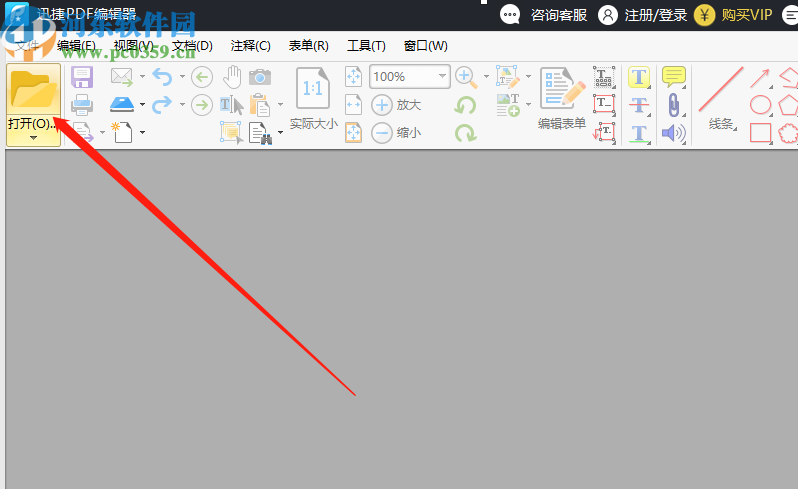The image size is (798, 489).
Task: Expand the paste icon's dropdown arrow
Action: (x=280, y=105)
